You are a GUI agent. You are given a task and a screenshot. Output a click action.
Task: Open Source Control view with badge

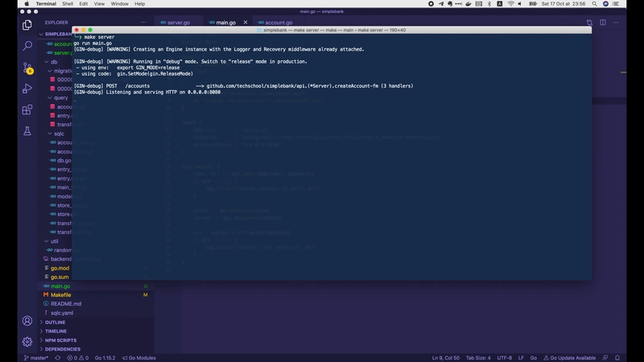coord(27,68)
